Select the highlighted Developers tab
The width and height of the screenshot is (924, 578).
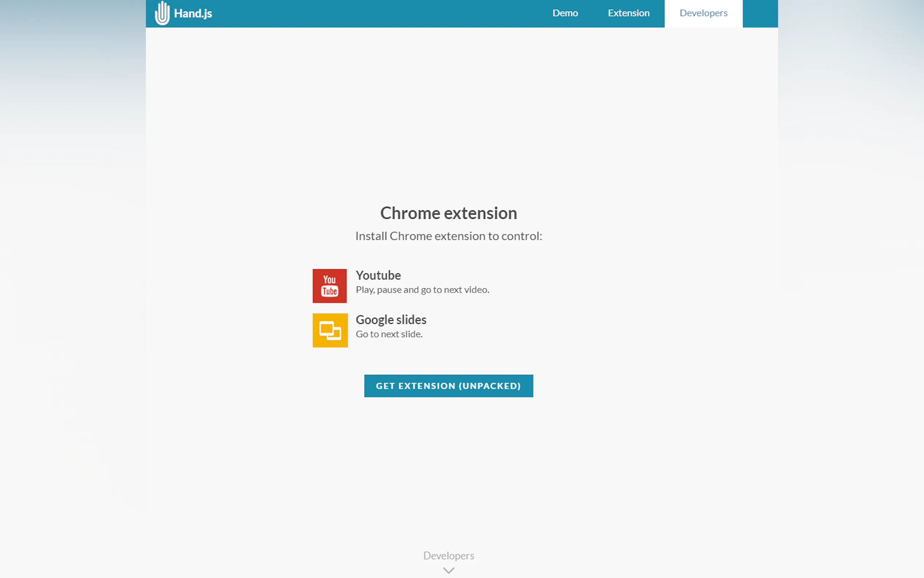point(703,13)
